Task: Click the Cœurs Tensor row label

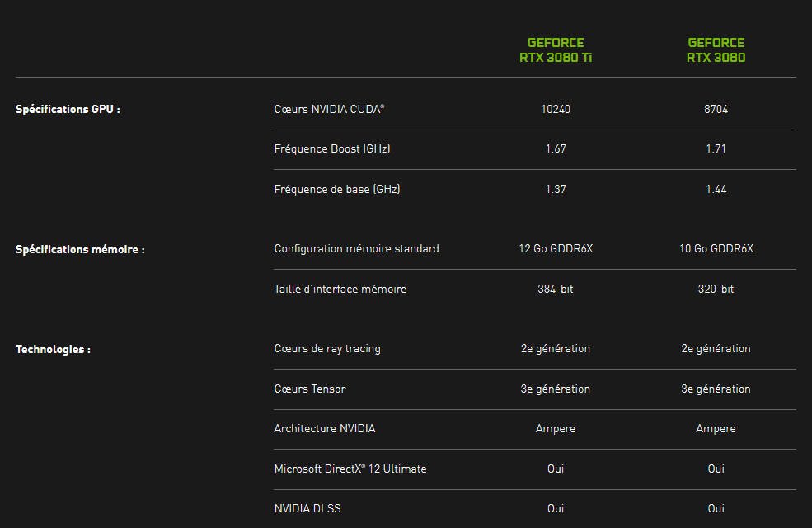Action: point(310,389)
